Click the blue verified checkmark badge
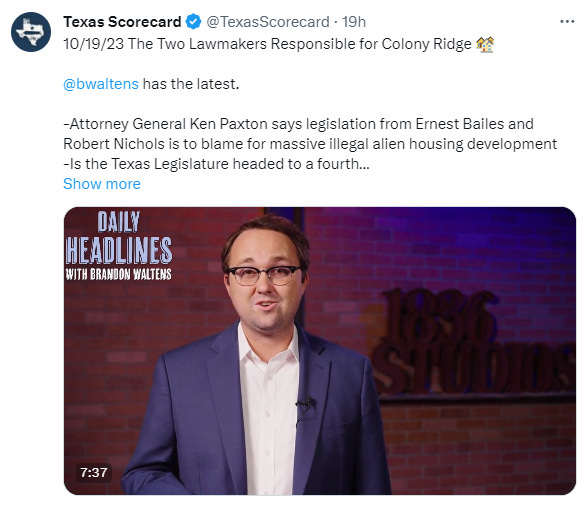This screenshot has width=588, height=507. pos(194,22)
